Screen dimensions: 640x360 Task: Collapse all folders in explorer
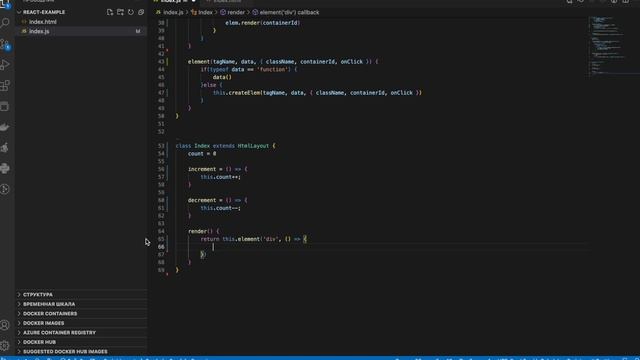pyautogui.click(x=141, y=12)
